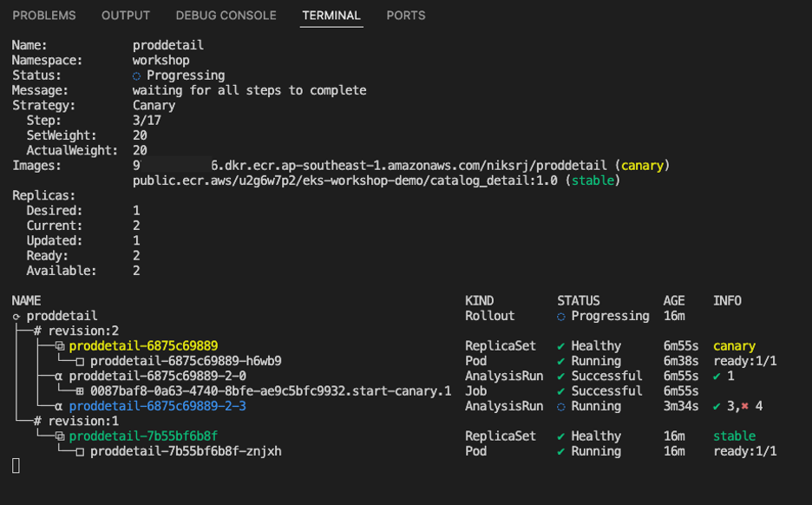812x505 pixels.
Task: Select the Canary strategy value text
Action: click(154, 105)
